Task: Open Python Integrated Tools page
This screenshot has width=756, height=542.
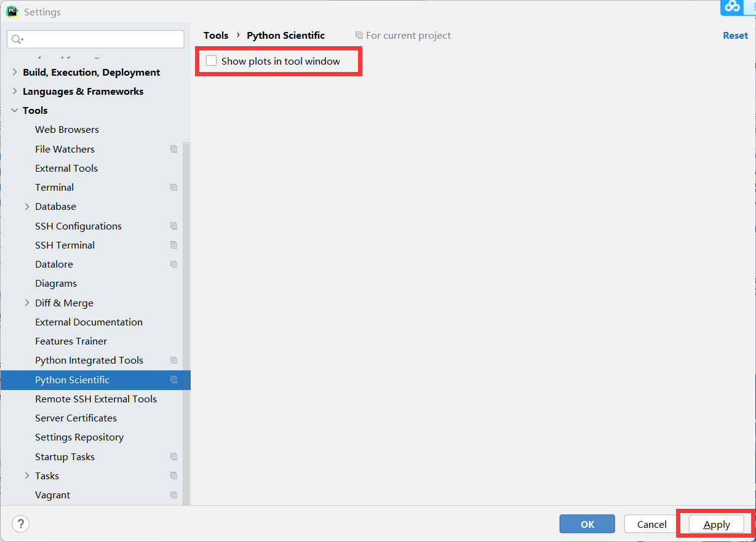Action: (89, 361)
